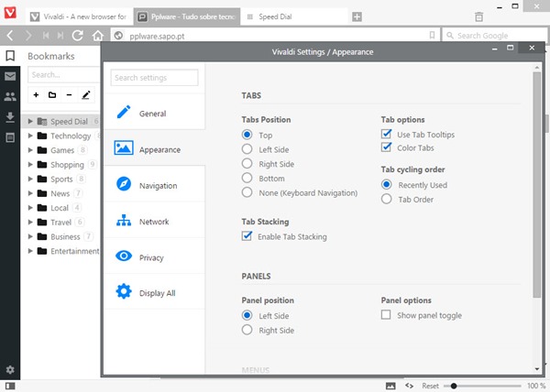Screen dimensions: 550x392
Task: Open the Vivaldi logo menu
Action: click(x=10, y=12)
